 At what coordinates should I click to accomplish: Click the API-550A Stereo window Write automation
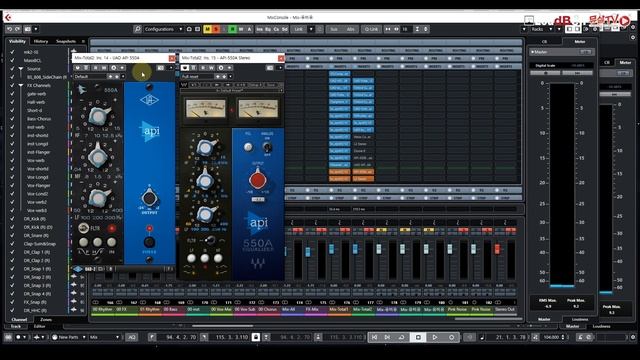[x=211, y=68]
